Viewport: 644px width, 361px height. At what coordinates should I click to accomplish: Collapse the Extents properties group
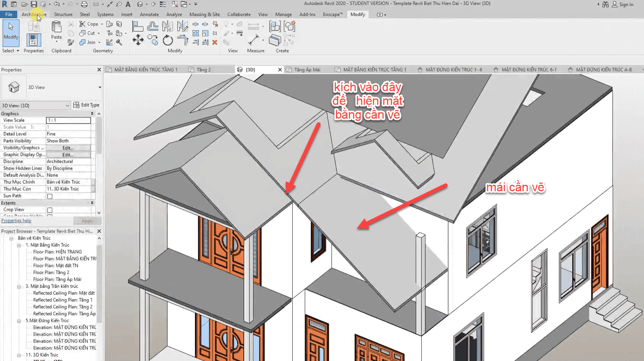click(92, 203)
